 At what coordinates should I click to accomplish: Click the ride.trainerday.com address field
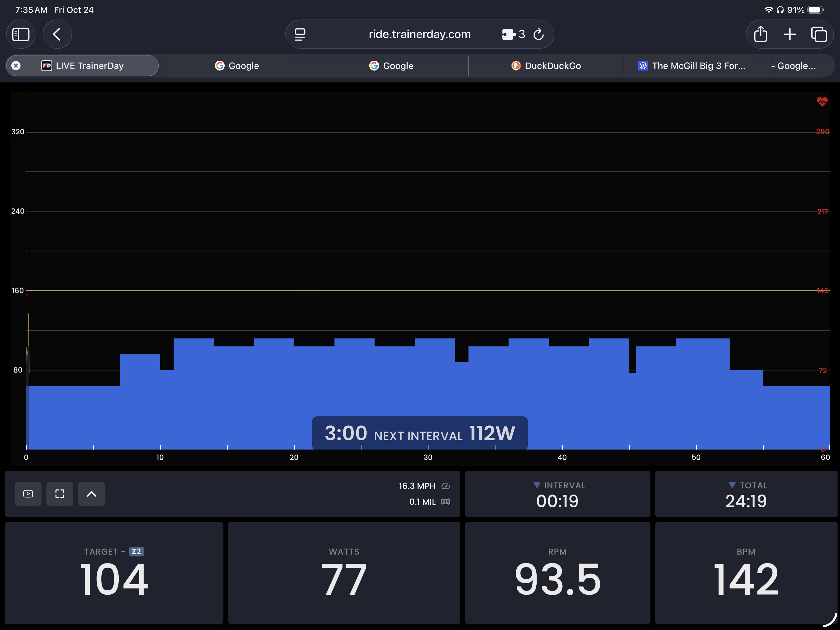click(419, 34)
